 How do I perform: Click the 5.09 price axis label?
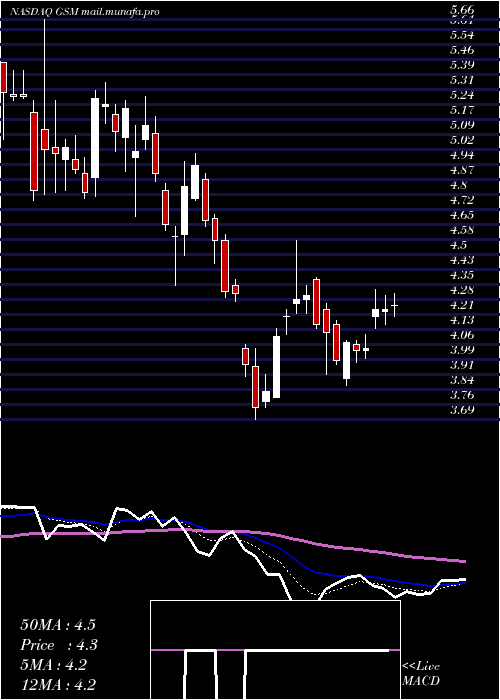pyautogui.click(x=462, y=125)
